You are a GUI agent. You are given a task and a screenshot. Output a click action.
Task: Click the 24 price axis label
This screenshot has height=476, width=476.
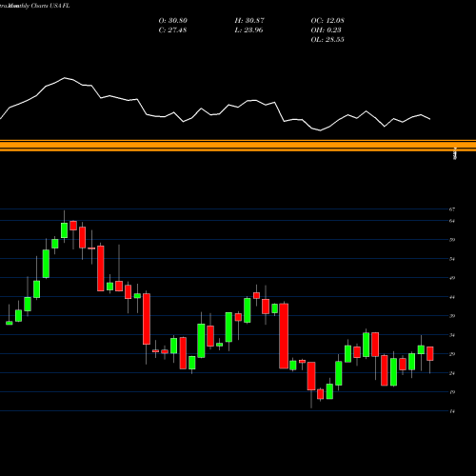coord(452,373)
